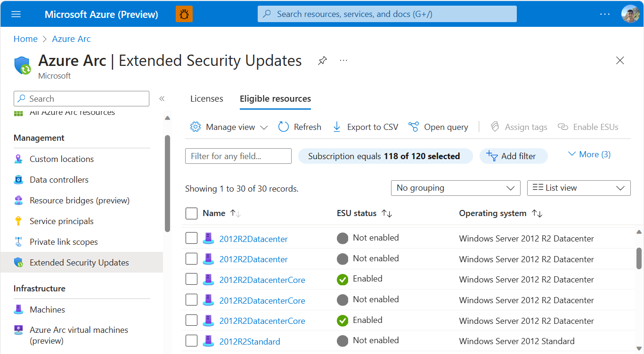The height and width of the screenshot is (354, 644).
Task: Check the 2012R2DatacenterCore Not enabled row checkbox
Action: click(x=191, y=300)
